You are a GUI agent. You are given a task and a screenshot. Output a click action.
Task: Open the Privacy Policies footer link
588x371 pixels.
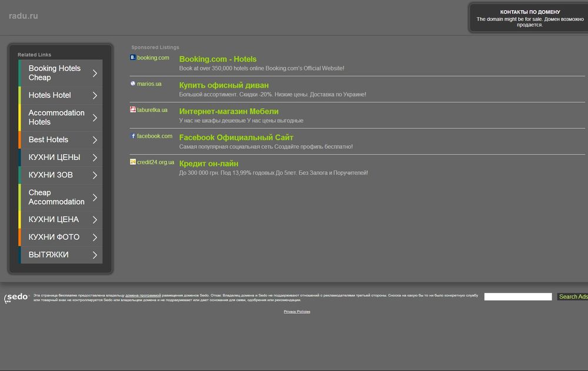(297, 312)
